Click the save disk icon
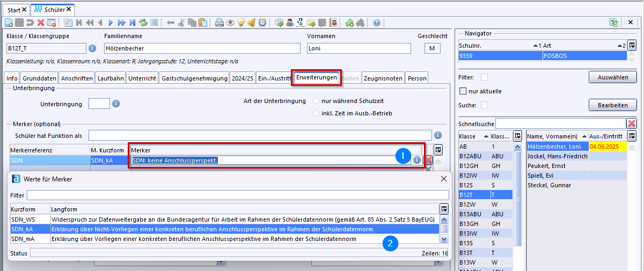644x271 pixels. click(x=19, y=23)
